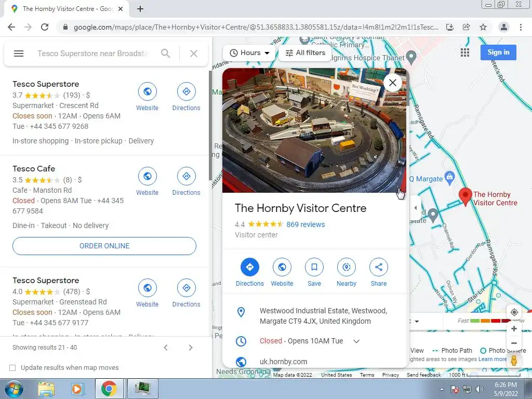Open the 869 reviews link

(305, 224)
